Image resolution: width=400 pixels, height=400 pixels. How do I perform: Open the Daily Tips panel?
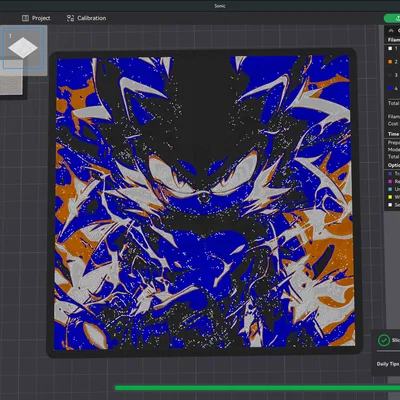[x=388, y=364]
